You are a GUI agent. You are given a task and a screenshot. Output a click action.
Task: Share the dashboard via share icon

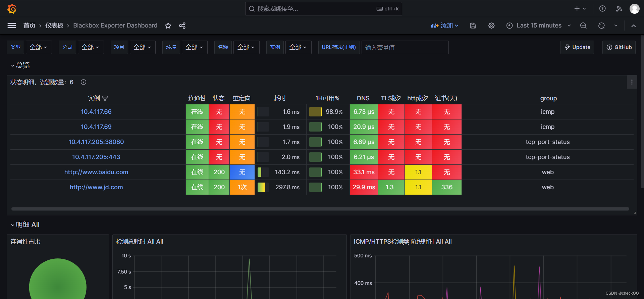coord(182,26)
